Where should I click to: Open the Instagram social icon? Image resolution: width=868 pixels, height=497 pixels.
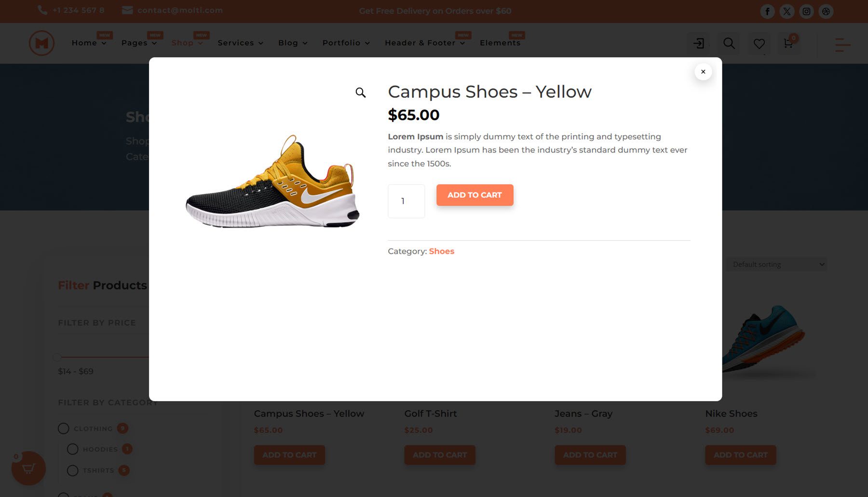(806, 11)
